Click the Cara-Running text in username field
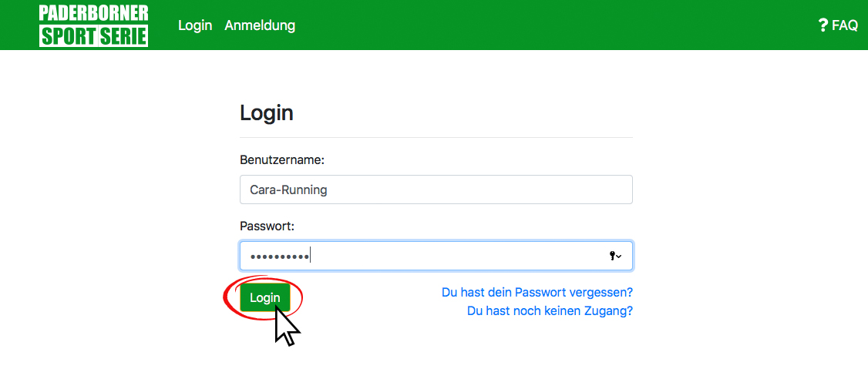The height and width of the screenshot is (369, 868). (288, 190)
